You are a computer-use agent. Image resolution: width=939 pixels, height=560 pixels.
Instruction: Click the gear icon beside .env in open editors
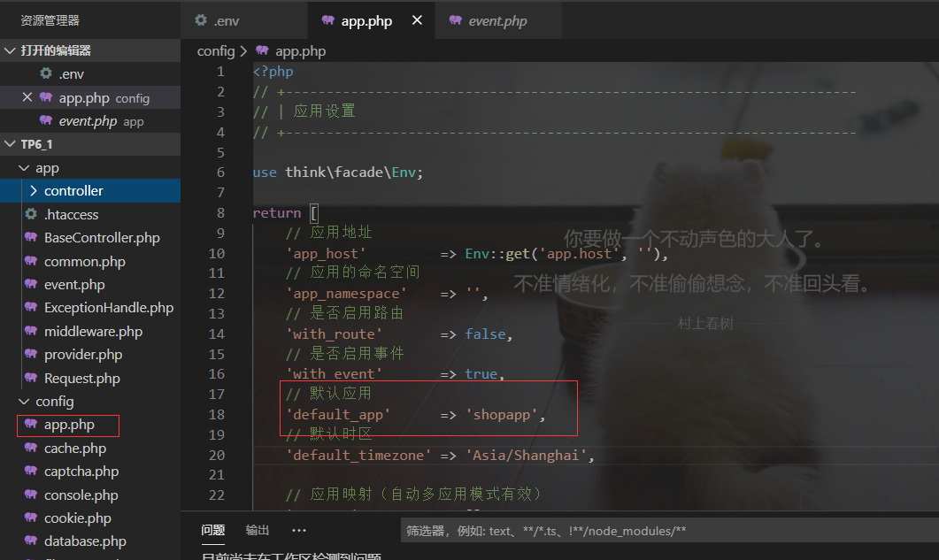pyautogui.click(x=46, y=73)
